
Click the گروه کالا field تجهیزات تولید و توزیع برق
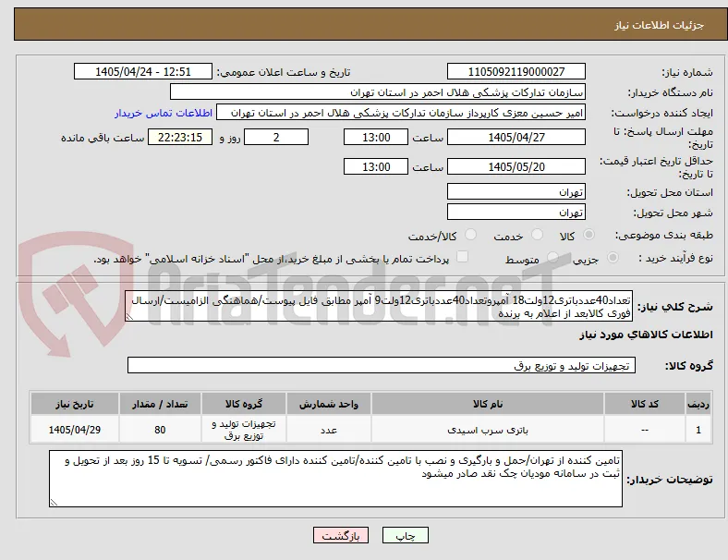tap(382, 365)
